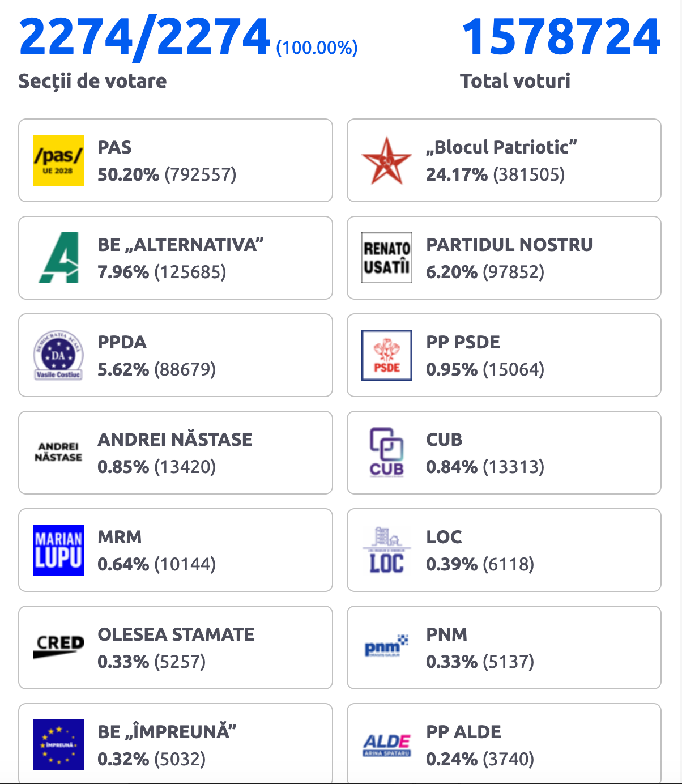Open the PARTIDUL NOSTRU result name
The image size is (682, 784).
(x=509, y=245)
